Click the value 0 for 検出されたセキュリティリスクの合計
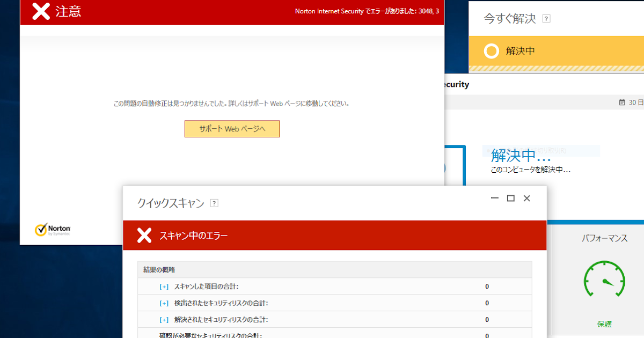This screenshot has height=338, width=644. coord(487,303)
